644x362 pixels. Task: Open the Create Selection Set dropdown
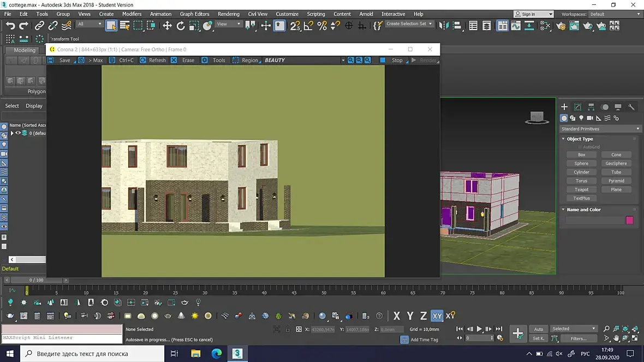pyautogui.click(x=409, y=24)
